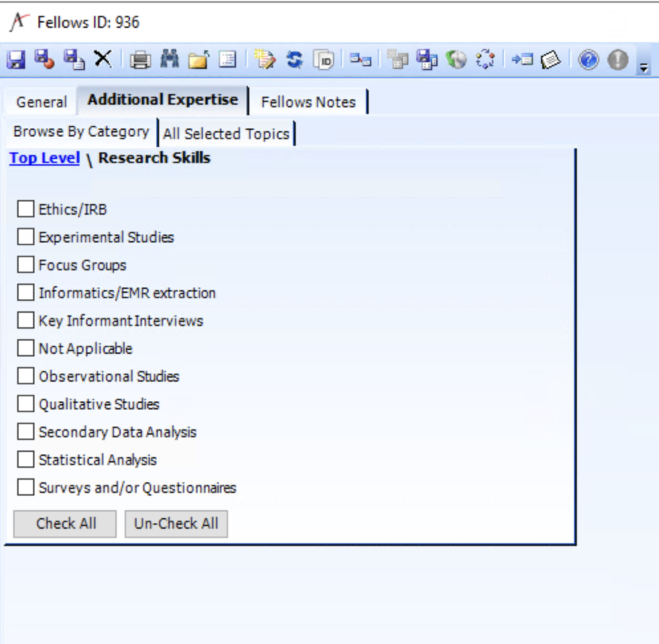Select the copy ID pages icon

pos(324,60)
